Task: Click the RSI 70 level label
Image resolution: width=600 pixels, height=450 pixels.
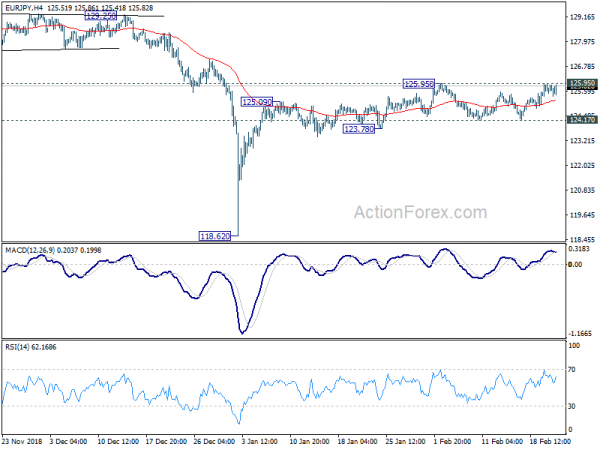Action: [571, 370]
